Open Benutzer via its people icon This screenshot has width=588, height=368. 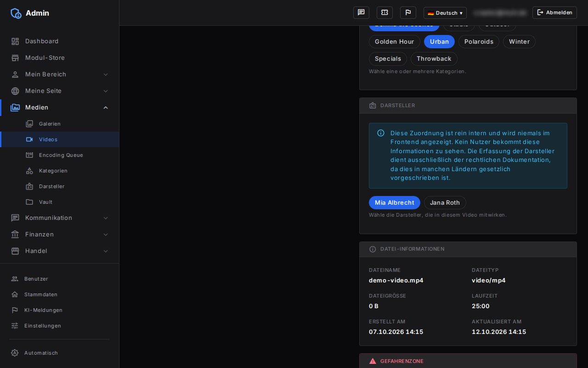click(15, 279)
